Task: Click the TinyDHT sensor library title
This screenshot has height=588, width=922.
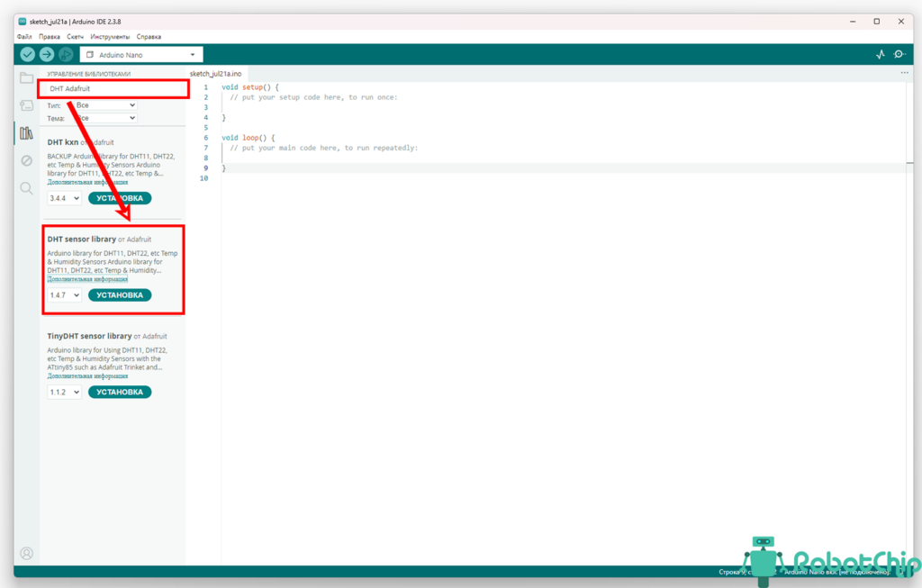Action: coord(89,337)
